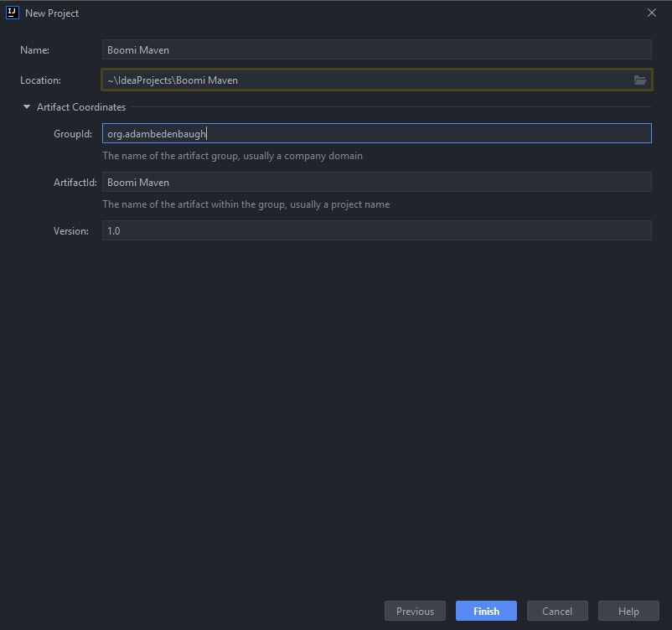Close the New Project dialog with X

coord(651,13)
